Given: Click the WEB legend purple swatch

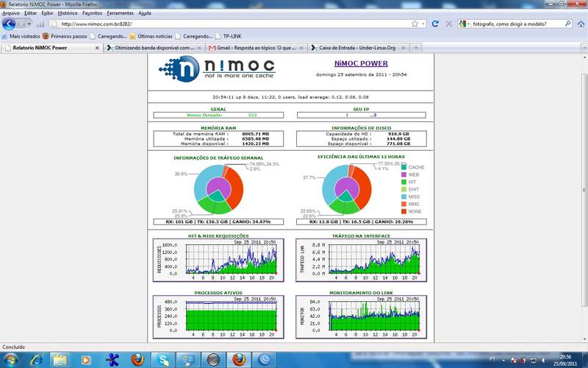Looking at the screenshot, I should [x=404, y=174].
